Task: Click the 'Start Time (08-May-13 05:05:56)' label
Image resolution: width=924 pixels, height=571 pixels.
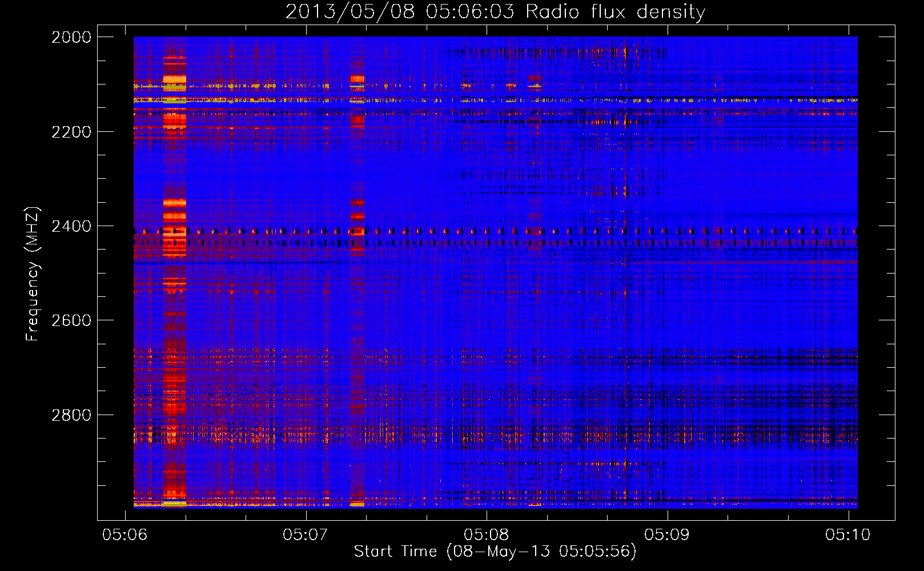Action: [x=495, y=552]
